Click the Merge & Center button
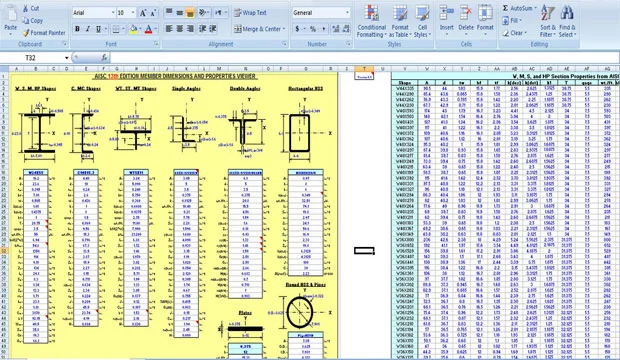The image size is (620, 360). pos(259,29)
